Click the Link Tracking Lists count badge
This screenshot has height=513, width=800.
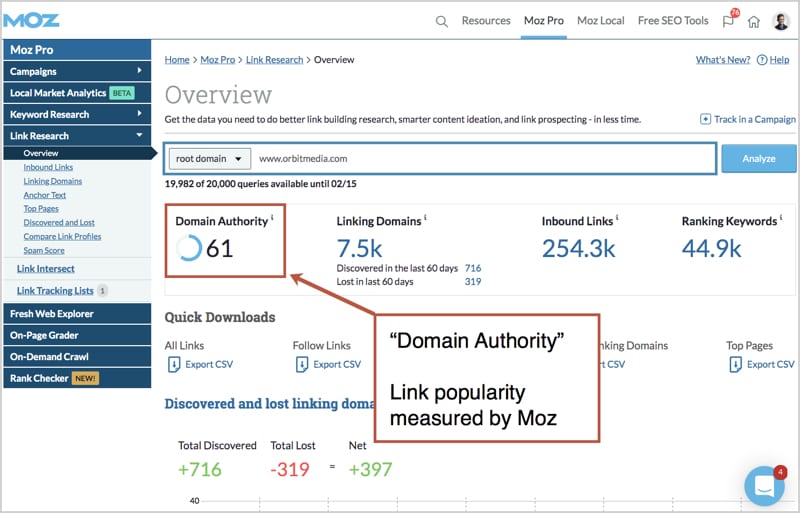[102, 290]
